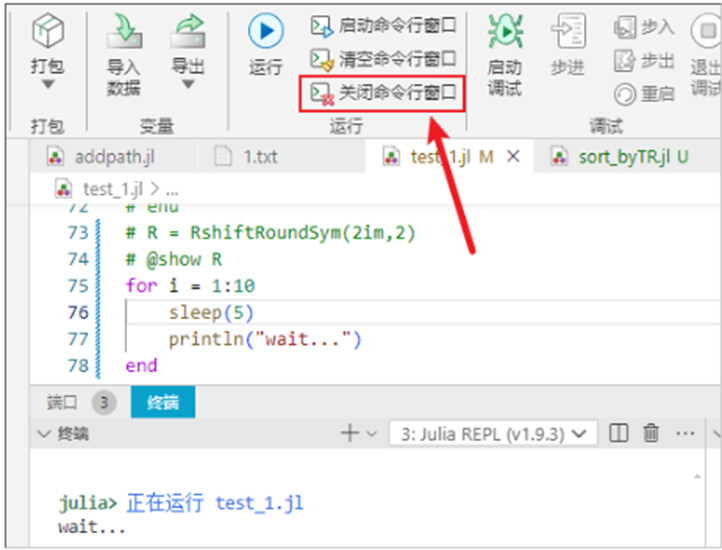The width and height of the screenshot is (722, 550).
Task: Click 启动调试 start debugging bug icon
Action: click(x=505, y=31)
